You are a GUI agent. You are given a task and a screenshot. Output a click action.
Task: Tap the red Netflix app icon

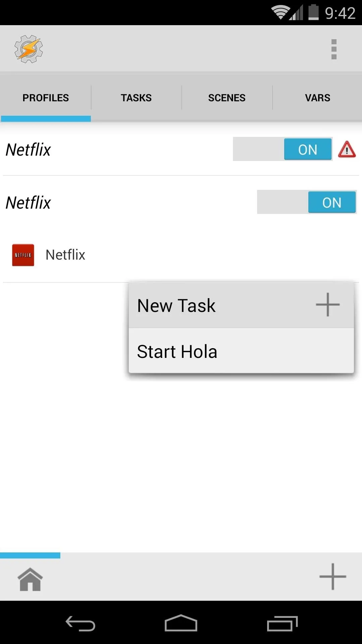(23, 255)
